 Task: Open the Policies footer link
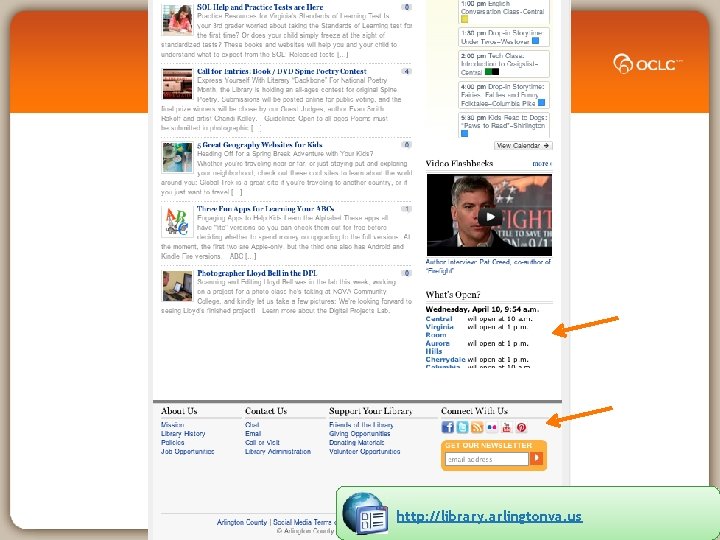[172, 443]
